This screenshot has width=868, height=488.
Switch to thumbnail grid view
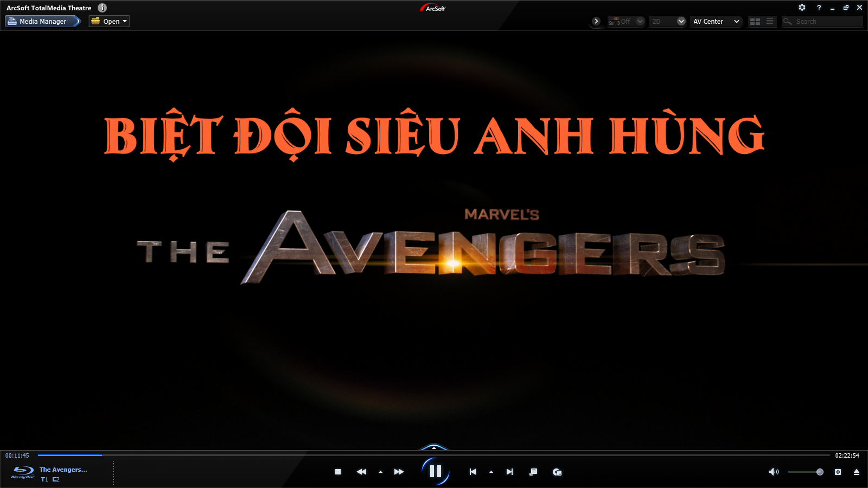point(755,21)
